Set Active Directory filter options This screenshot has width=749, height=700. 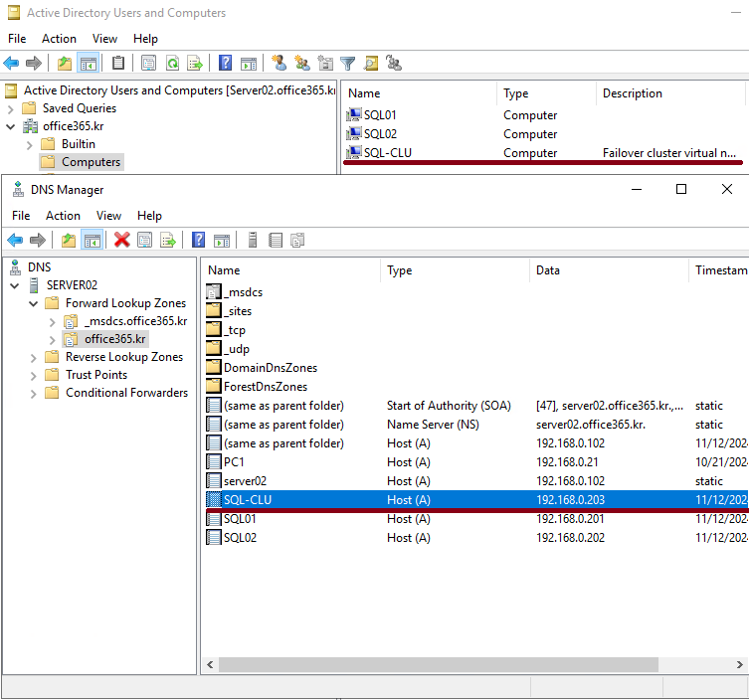(x=348, y=63)
